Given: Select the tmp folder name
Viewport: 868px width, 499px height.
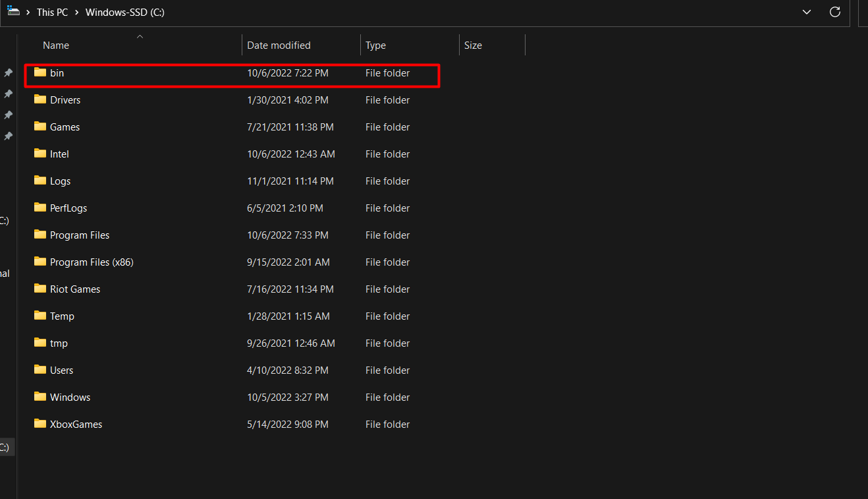Looking at the screenshot, I should pos(59,343).
